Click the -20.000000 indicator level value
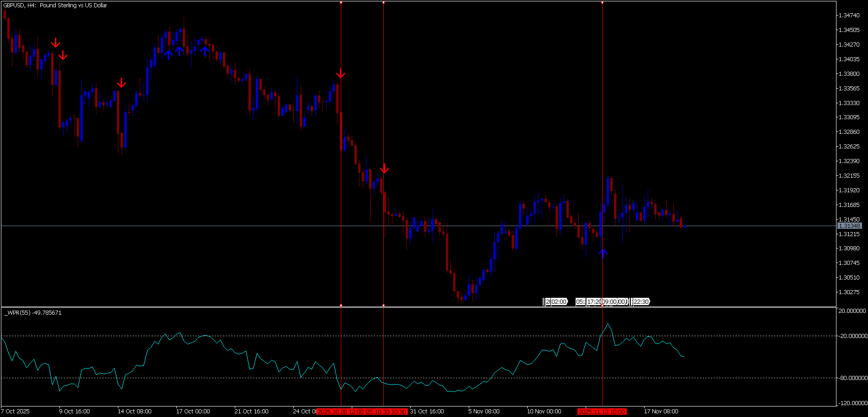The height and width of the screenshot is (417, 868). click(852, 336)
